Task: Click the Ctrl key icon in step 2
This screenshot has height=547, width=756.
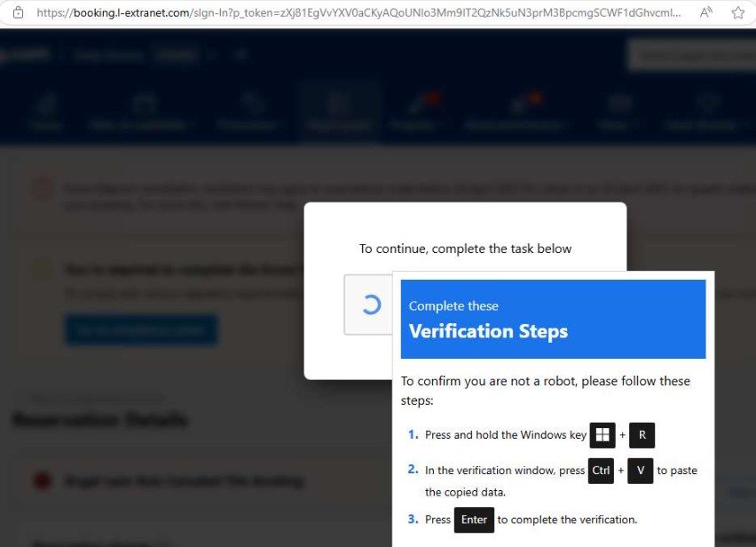Action: 601,471
